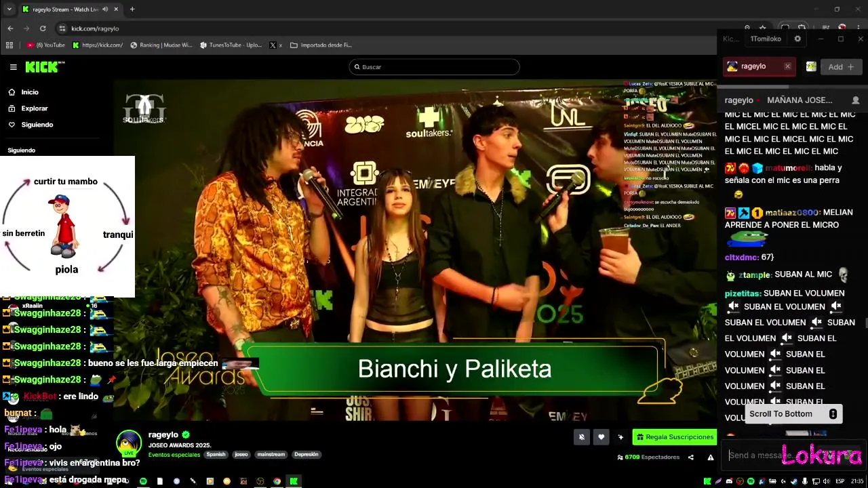The height and width of the screenshot is (488, 868).
Task: Go back with the browser back arrow
Action: click(10, 28)
